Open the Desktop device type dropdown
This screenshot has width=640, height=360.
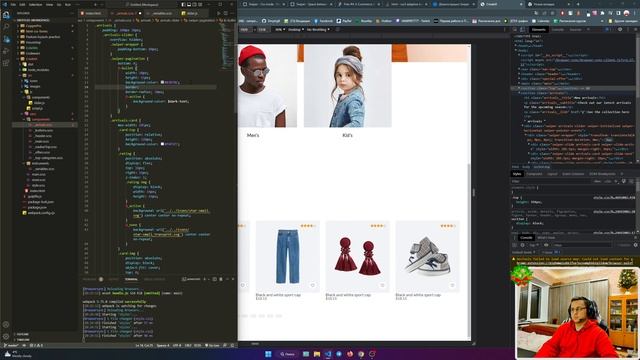(x=296, y=29)
